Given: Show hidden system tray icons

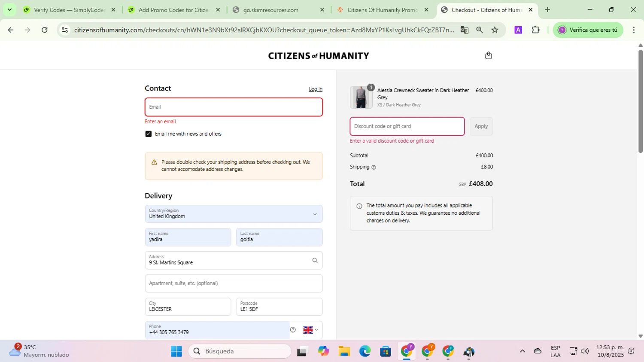Looking at the screenshot, I should coord(522,351).
